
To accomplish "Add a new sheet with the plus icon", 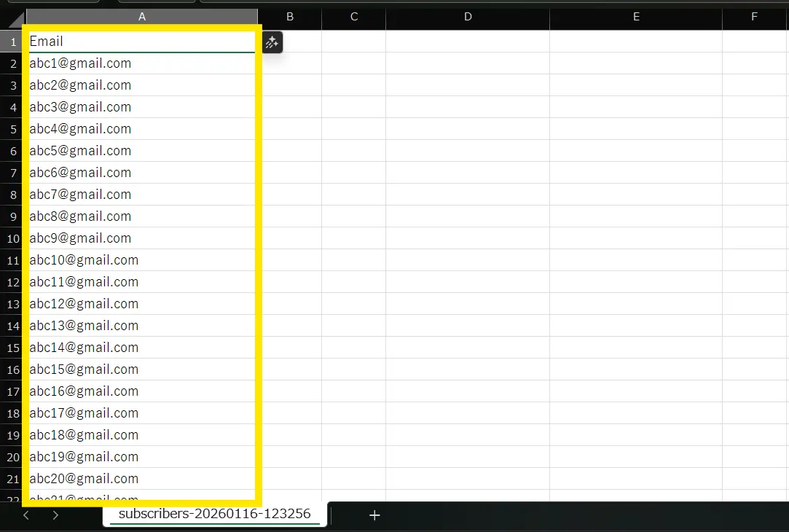I will (374, 515).
